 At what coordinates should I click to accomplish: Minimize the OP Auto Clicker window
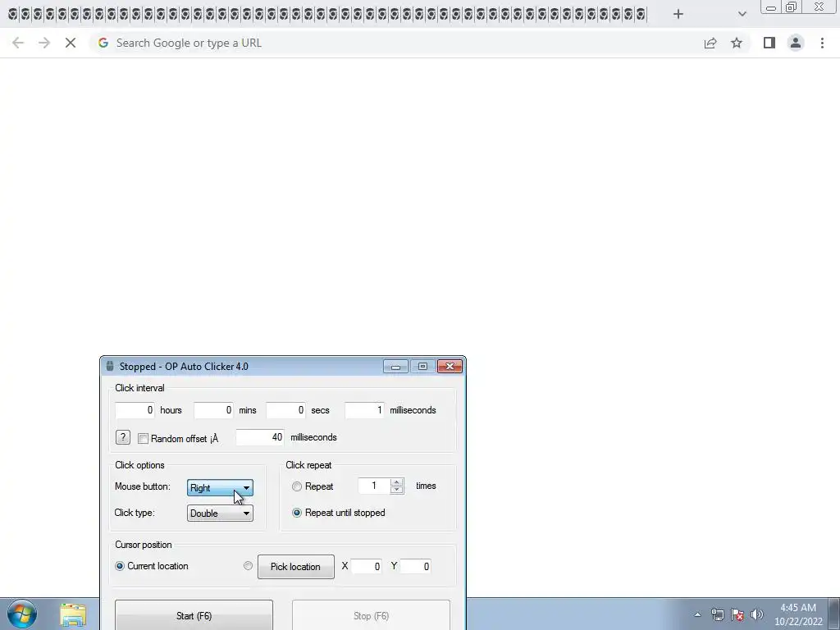[396, 367]
